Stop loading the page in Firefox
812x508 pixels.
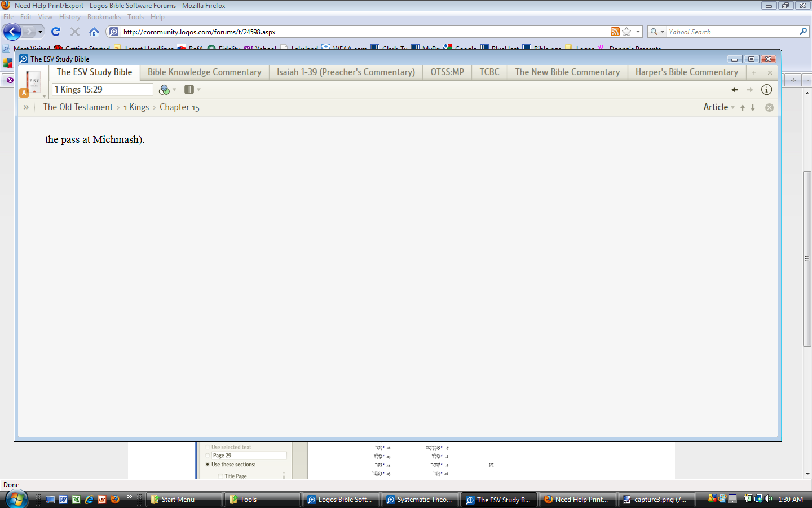75,32
